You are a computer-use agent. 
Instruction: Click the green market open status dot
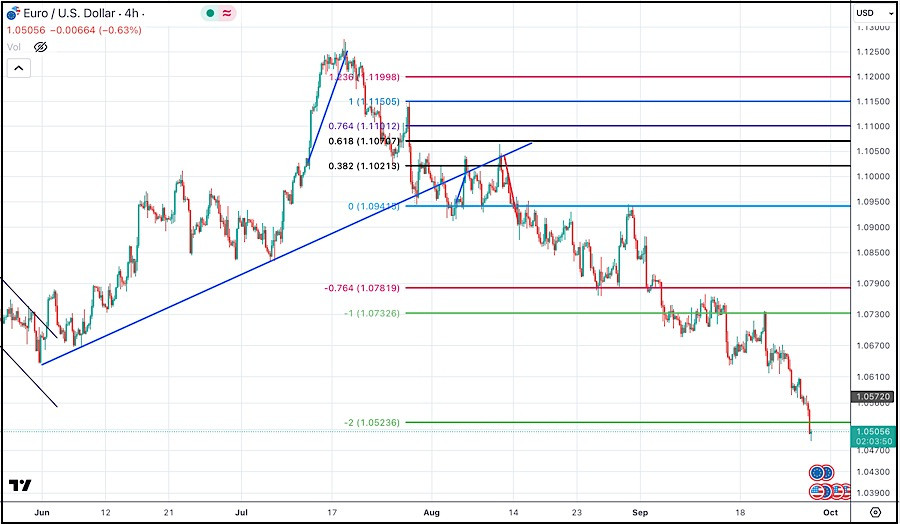[x=211, y=13]
